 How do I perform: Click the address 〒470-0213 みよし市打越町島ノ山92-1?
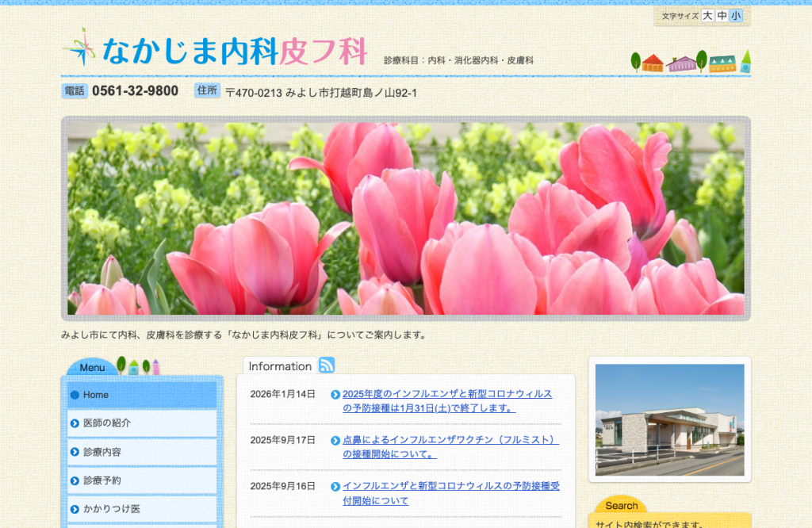click(321, 94)
